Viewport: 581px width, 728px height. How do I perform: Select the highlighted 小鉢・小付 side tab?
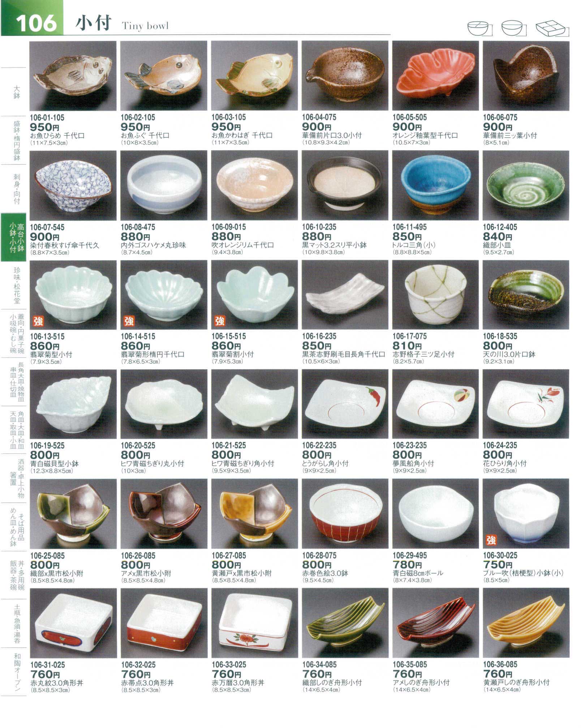pyautogui.click(x=14, y=237)
